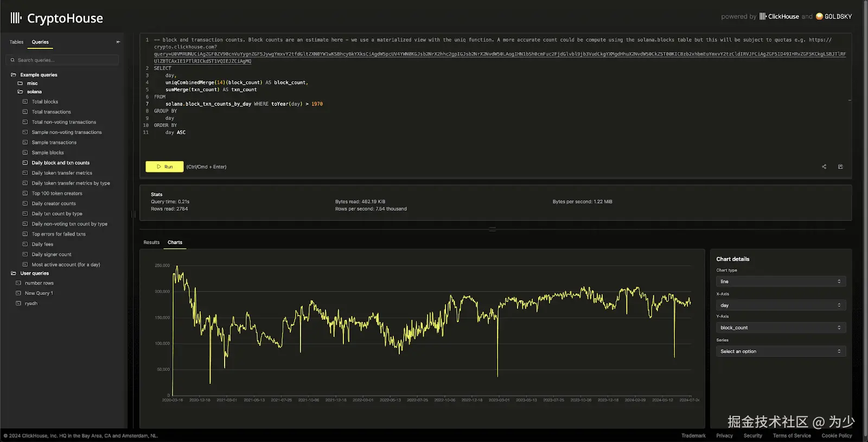Open the Series select dropdown

click(781, 351)
